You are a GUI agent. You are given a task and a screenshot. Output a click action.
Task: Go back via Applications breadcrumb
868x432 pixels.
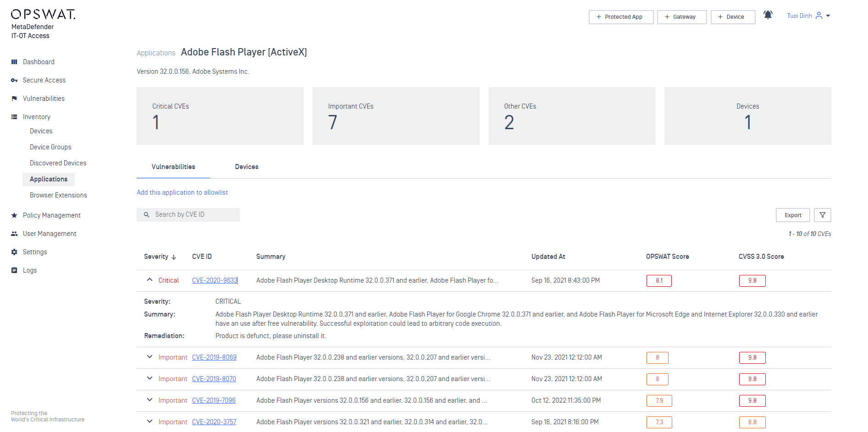point(156,53)
